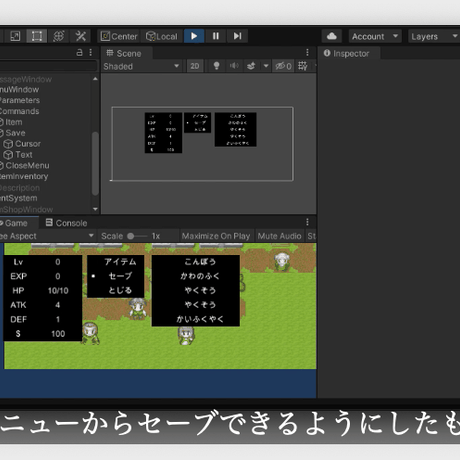Screen dimensions: 460x460
Task: Select the greyed Description object
Action: [20, 188]
